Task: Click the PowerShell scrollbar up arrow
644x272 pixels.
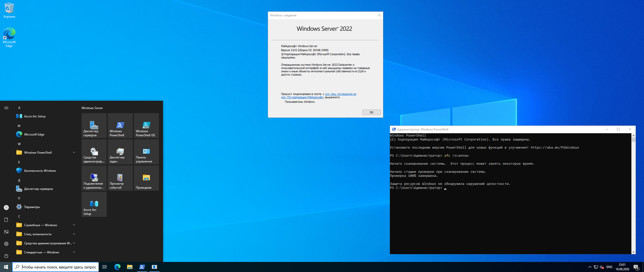Action: (633, 136)
